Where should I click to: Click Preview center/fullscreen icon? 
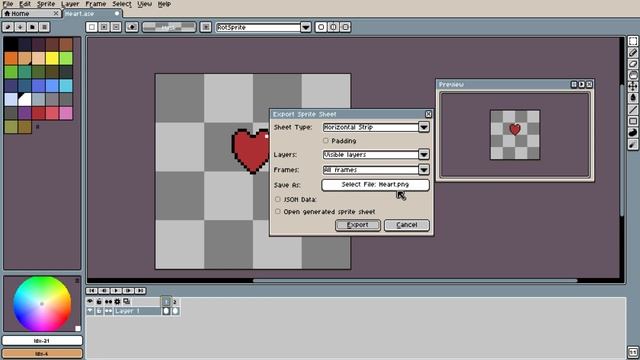574,84
